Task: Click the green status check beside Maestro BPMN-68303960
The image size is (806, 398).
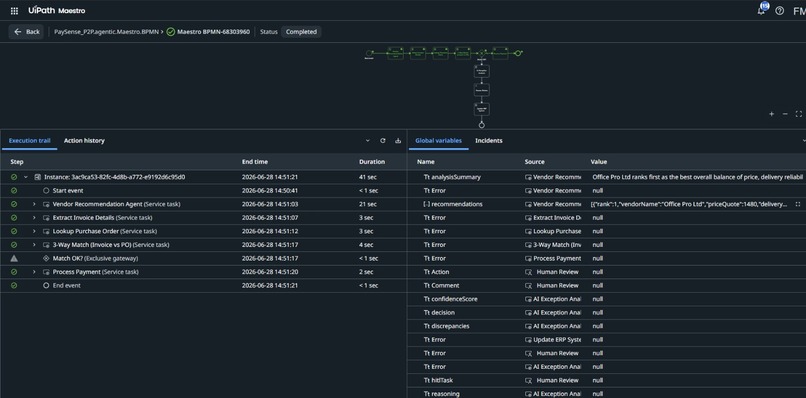Action: [171, 32]
